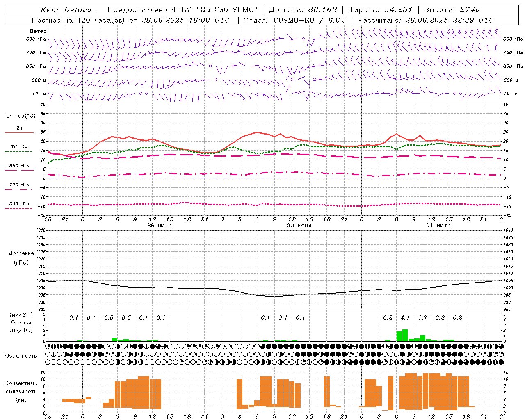The width and height of the screenshot is (525, 420).
Task: Click the 29 июня date label
Action: [x=160, y=226]
